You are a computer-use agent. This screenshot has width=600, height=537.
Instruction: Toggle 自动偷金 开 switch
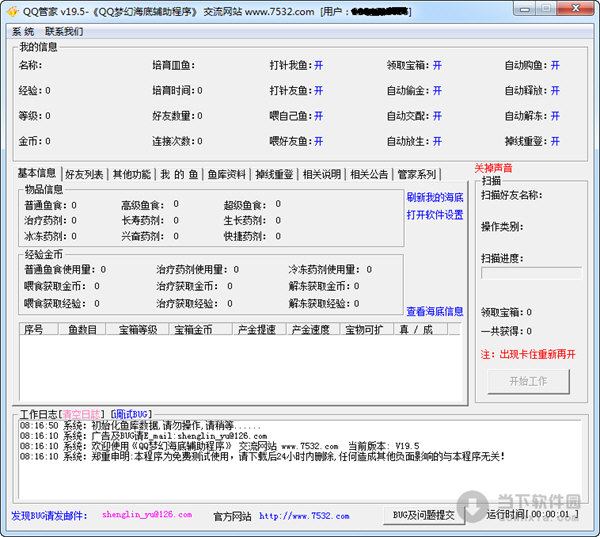(x=437, y=91)
